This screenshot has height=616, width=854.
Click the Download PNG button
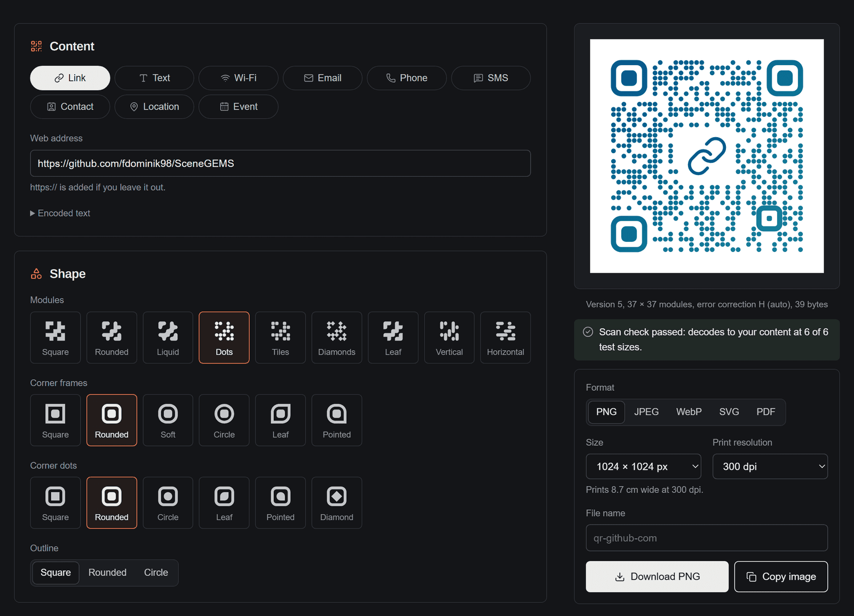pos(657,576)
